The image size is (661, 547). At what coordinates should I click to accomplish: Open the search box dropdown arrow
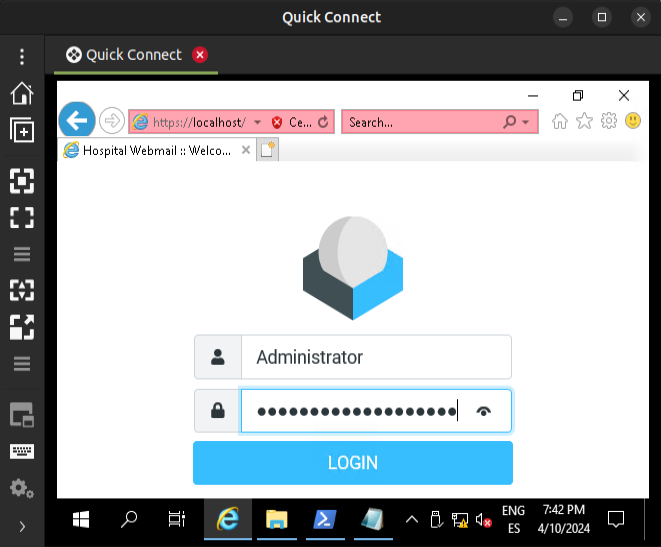click(527, 122)
